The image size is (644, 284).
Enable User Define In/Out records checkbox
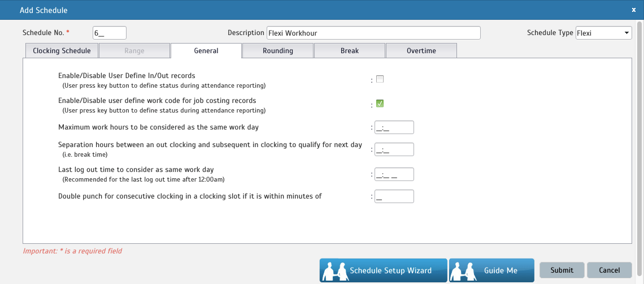click(x=380, y=79)
